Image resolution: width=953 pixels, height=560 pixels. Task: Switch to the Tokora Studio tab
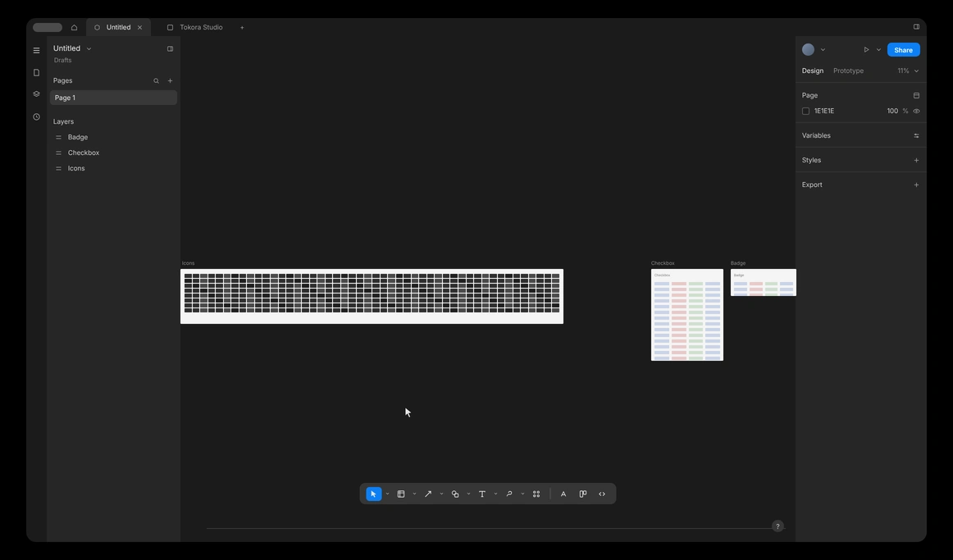tap(194, 27)
